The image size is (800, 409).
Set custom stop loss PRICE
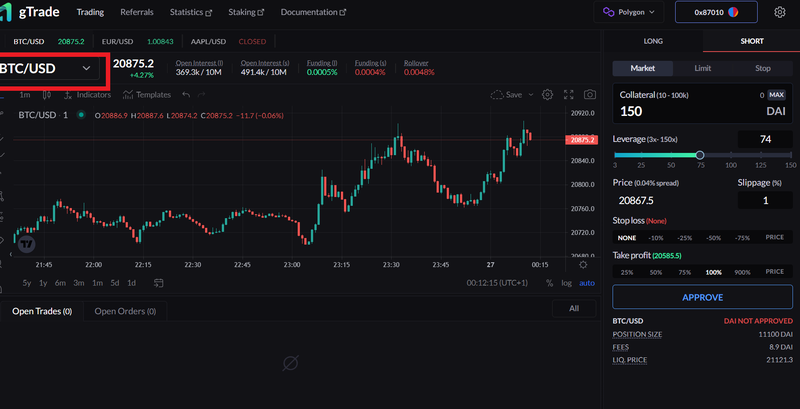pos(774,237)
